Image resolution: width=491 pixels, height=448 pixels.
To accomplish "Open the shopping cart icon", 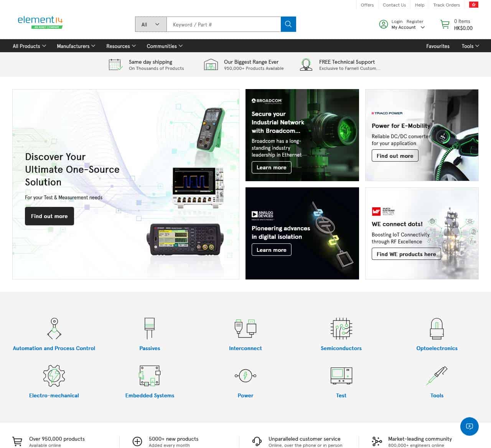I will tap(445, 25).
